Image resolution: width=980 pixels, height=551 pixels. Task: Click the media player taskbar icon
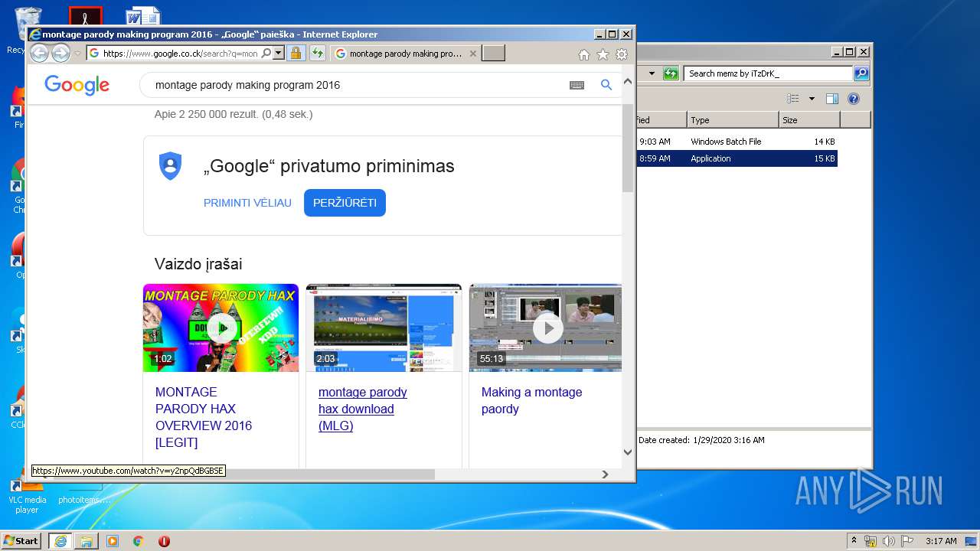[113, 540]
